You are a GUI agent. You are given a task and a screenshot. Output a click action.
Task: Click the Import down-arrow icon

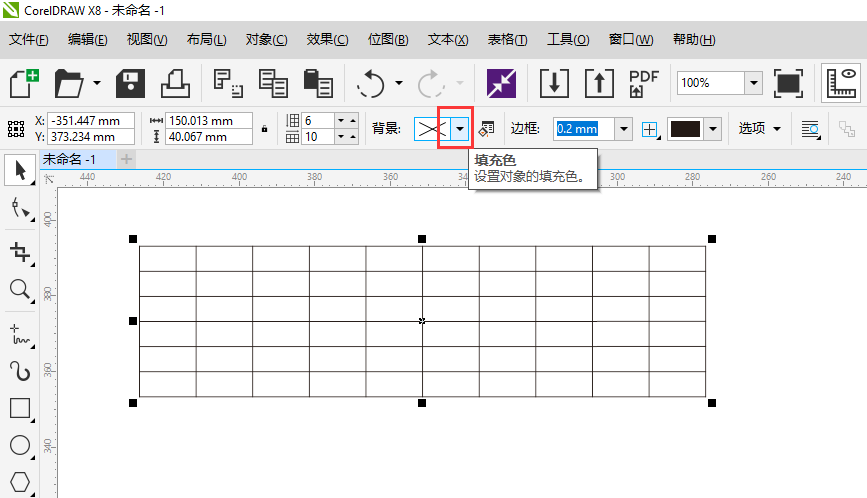tap(554, 83)
